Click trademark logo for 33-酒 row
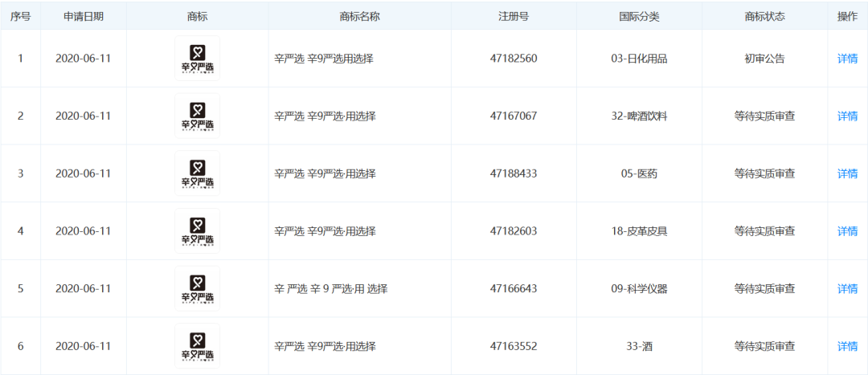 tap(197, 347)
